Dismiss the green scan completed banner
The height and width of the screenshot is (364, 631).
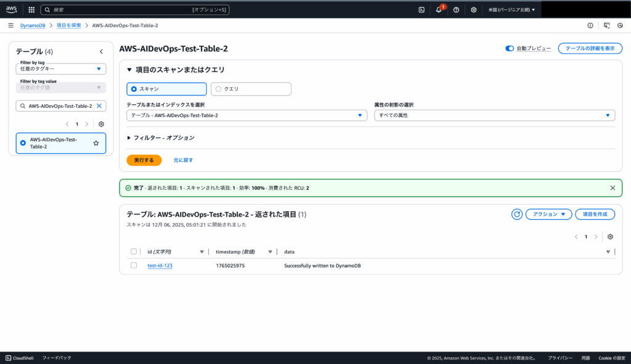pos(612,187)
